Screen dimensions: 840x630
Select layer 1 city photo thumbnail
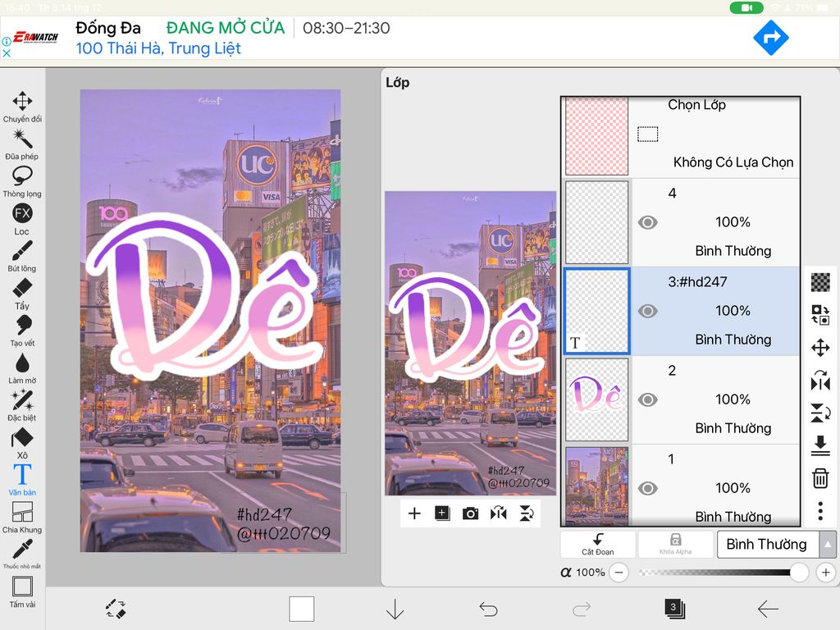(x=597, y=486)
